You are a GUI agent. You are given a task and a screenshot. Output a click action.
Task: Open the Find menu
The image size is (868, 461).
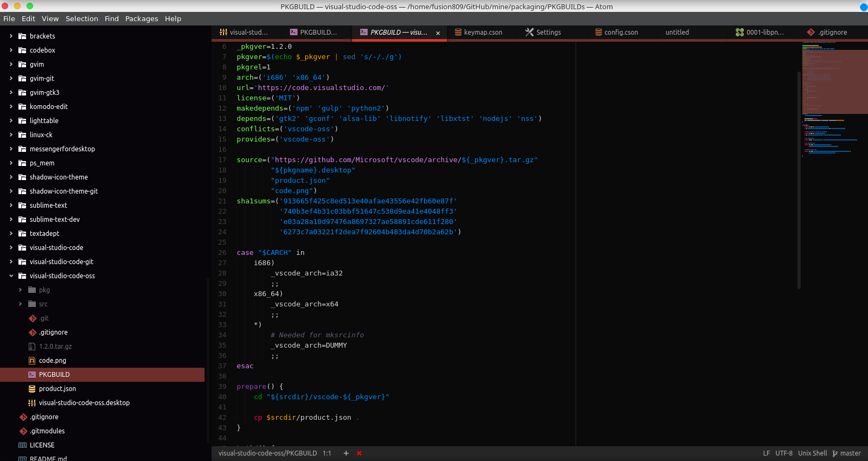[x=112, y=18]
